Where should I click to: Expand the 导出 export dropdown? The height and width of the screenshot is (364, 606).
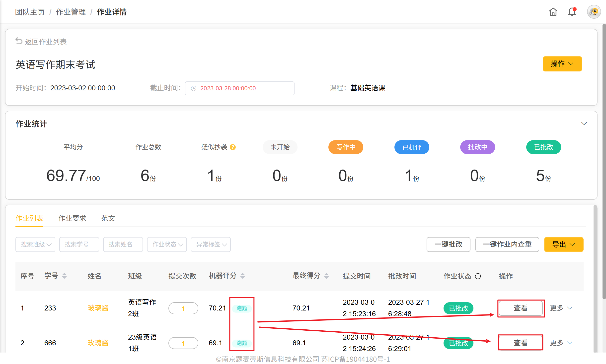point(564,244)
